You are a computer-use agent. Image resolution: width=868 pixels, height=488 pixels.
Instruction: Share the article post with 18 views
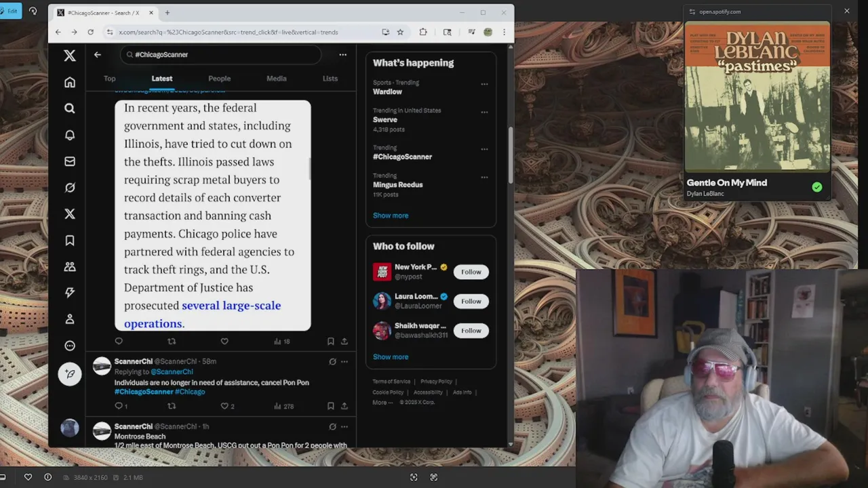pos(344,341)
